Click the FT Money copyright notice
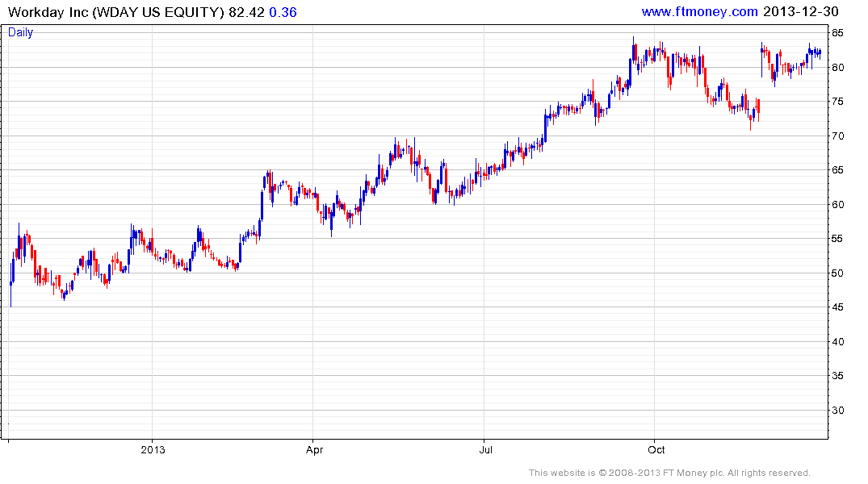This screenshot has height=484, width=868. point(669,473)
